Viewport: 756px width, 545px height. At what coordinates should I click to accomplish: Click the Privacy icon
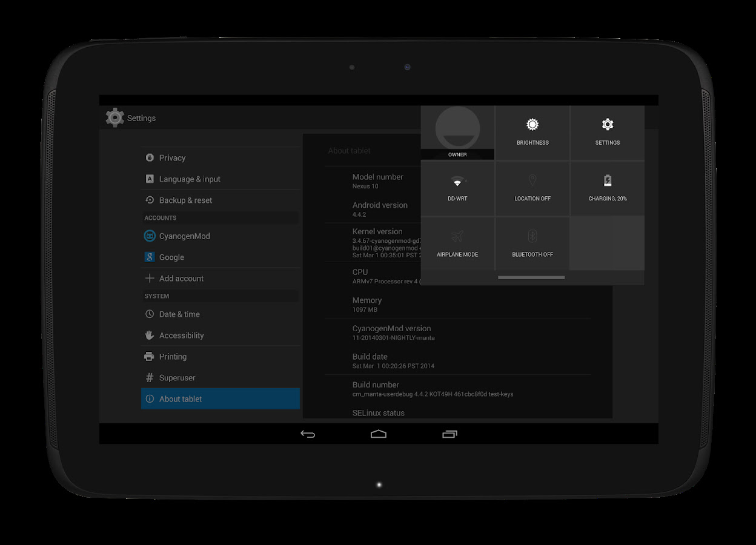150,157
